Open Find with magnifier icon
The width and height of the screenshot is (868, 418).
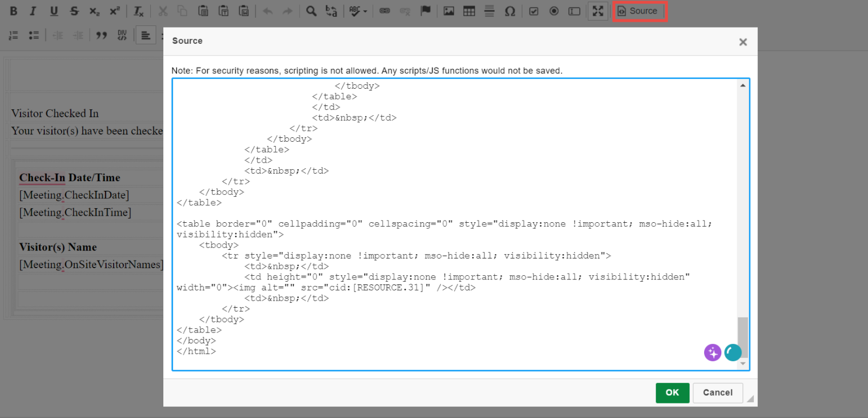click(312, 11)
